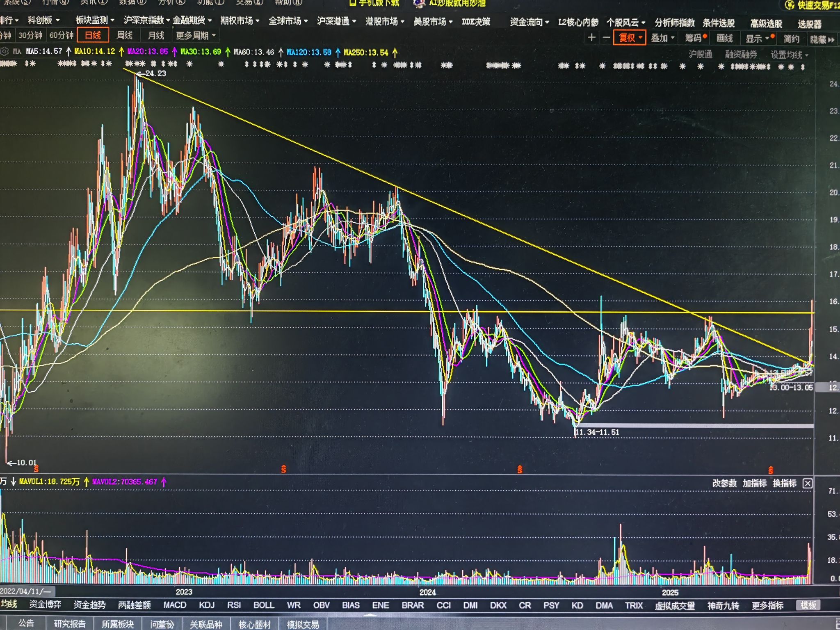840x630 pixels.
Task: Click the 2022/04/11 date field
Action: coord(27,591)
